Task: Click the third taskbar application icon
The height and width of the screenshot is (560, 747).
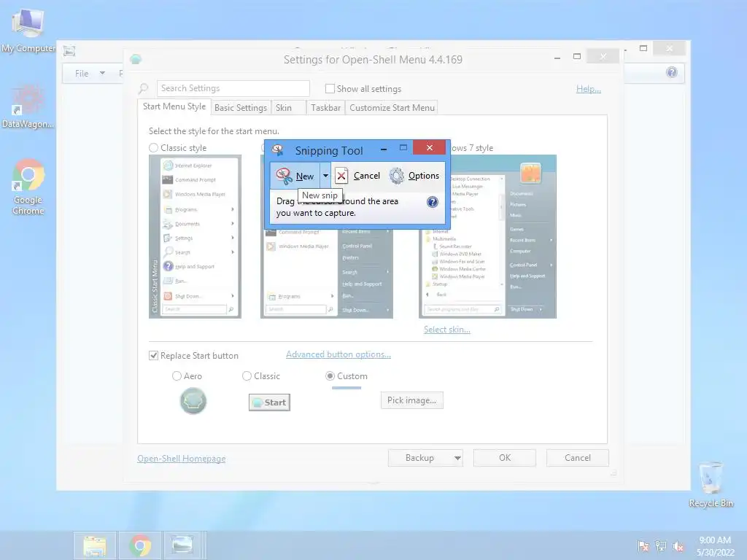Action: [182, 545]
